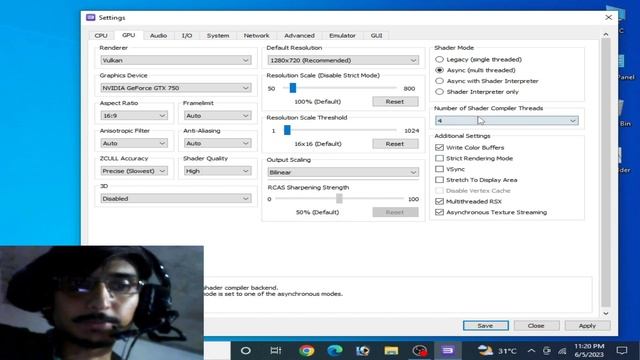Close the Settings window with X

pyautogui.click(x=609, y=18)
